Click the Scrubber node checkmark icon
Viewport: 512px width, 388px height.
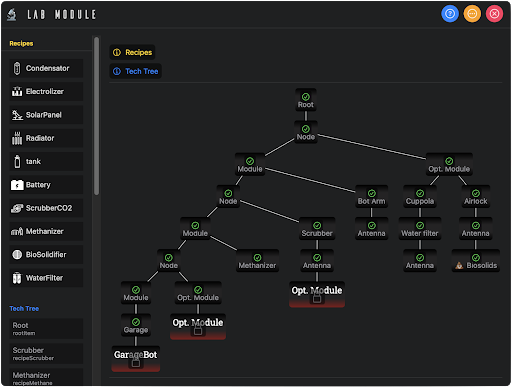[x=317, y=226]
